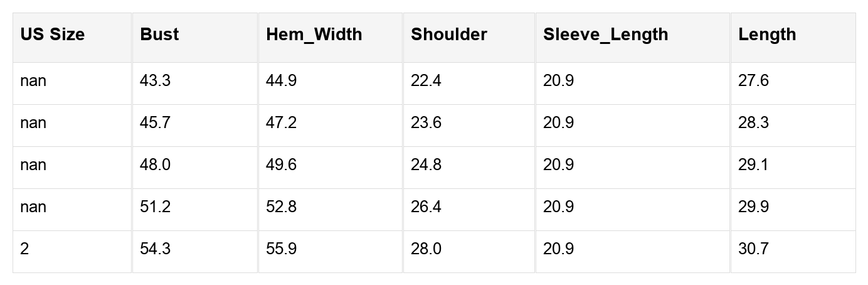Screen dimensions: 868x285
Task: Click the US Size column header
Action: 52,35
